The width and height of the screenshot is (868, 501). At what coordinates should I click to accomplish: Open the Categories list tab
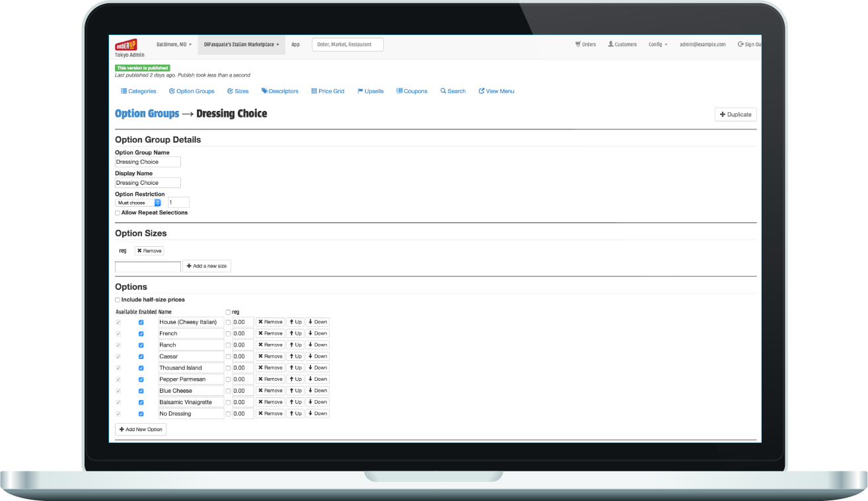139,91
